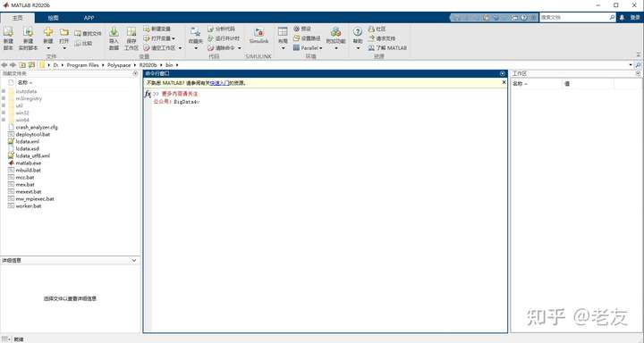Image resolution: width=644 pixels, height=343 pixels.
Task: Click the back arrow in the address bar
Action: [4, 65]
